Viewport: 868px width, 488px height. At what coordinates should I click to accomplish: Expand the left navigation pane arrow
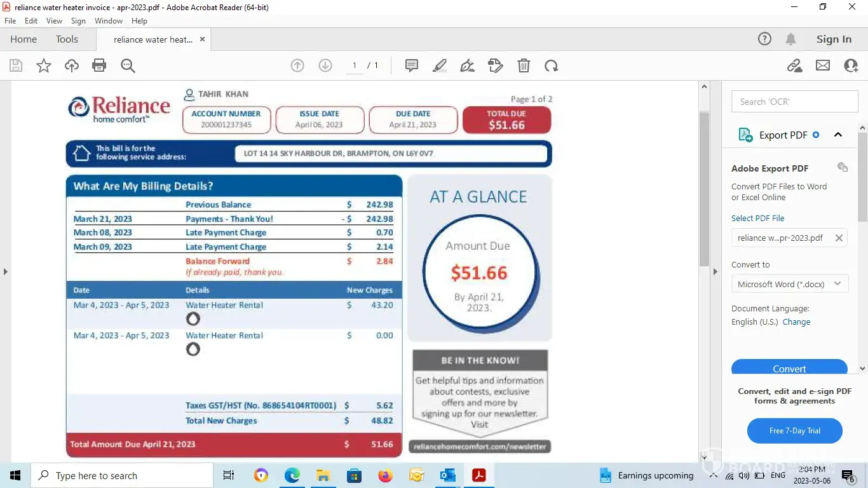6,271
